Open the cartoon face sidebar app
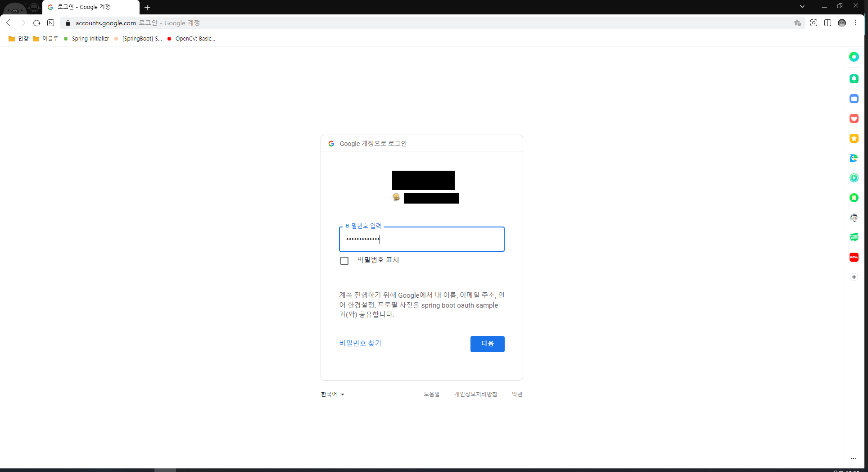868x472 pixels. coord(854,218)
